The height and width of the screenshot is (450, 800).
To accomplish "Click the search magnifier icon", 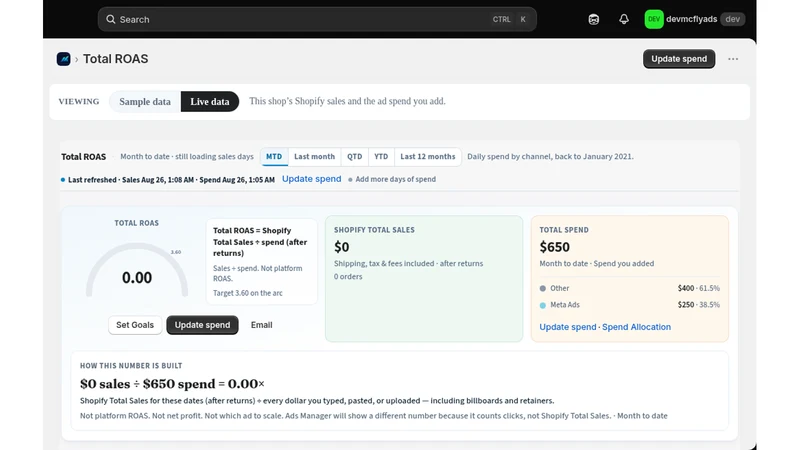I will pos(110,19).
